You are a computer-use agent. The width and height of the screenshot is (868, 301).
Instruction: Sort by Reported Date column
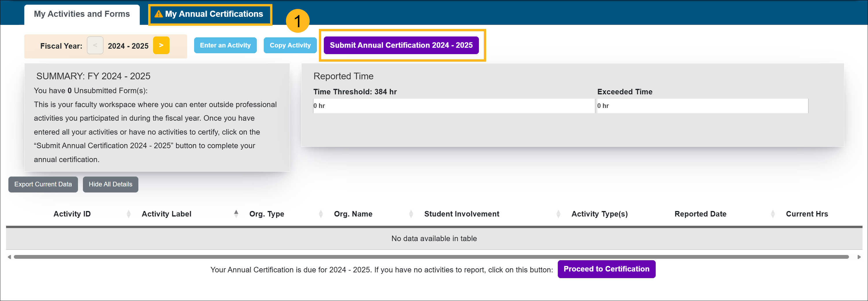coord(700,214)
